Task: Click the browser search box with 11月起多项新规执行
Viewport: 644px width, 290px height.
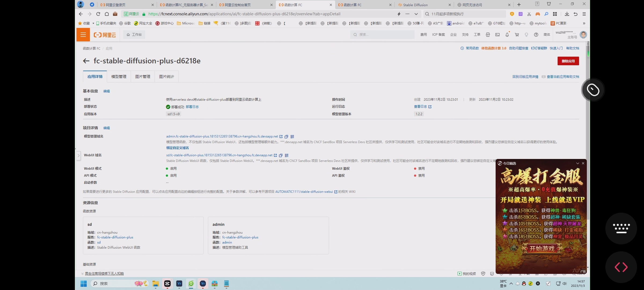Action: pyautogui.click(x=465, y=14)
